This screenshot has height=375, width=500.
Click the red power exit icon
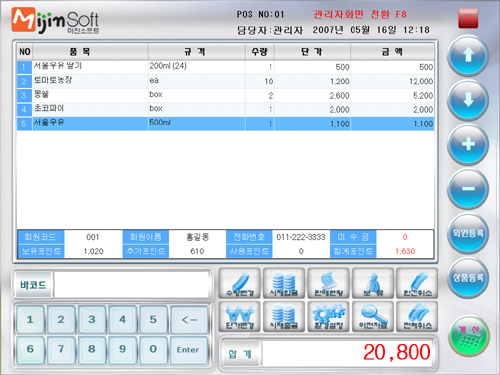point(468,18)
